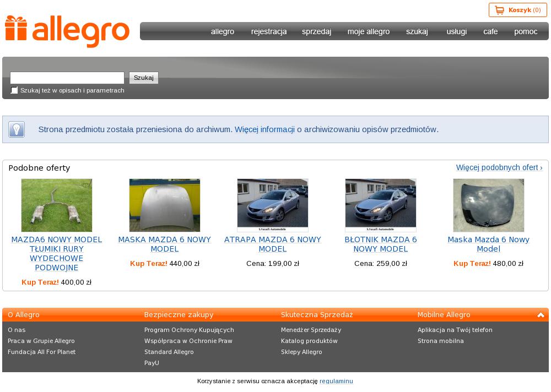Collapse footer with the up arrow
The image size is (551, 392).
coord(541,315)
